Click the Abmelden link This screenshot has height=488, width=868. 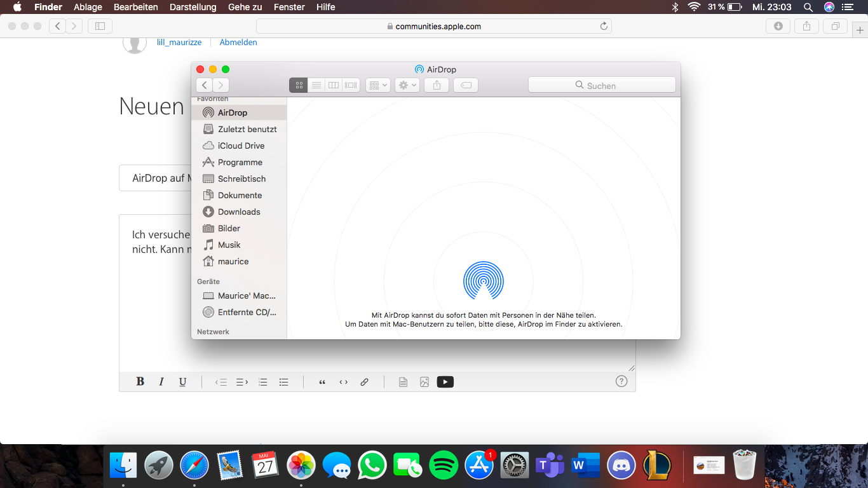[238, 43]
